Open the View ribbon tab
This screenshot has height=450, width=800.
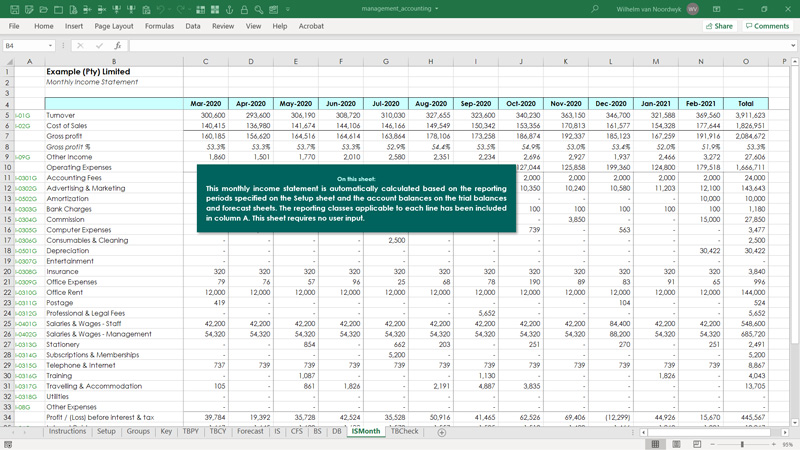[x=253, y=26]
